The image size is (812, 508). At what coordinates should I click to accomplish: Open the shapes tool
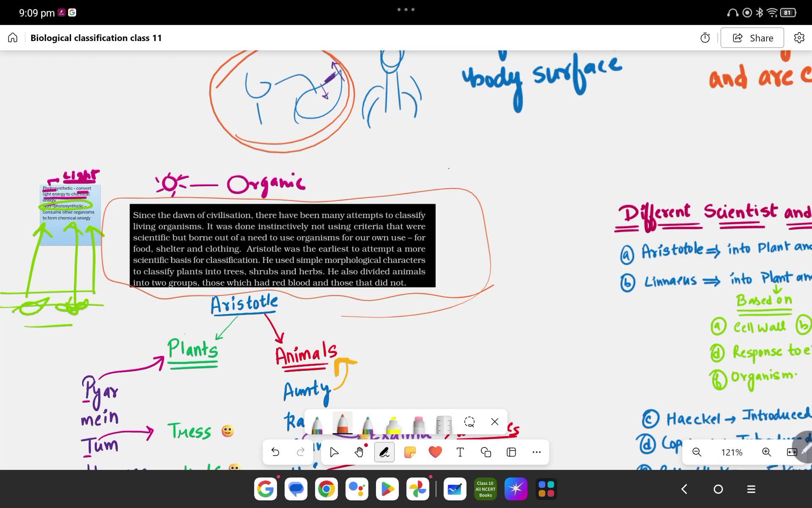486,452
